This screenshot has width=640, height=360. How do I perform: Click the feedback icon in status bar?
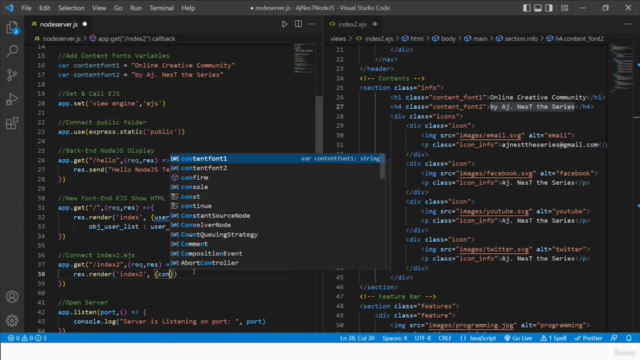[614, 338]
